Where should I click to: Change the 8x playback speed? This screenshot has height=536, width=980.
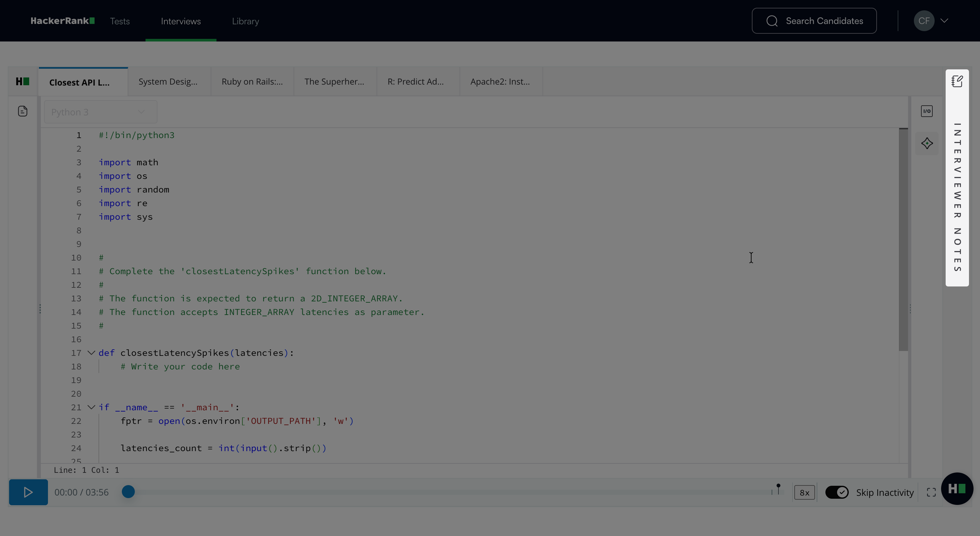805,493
